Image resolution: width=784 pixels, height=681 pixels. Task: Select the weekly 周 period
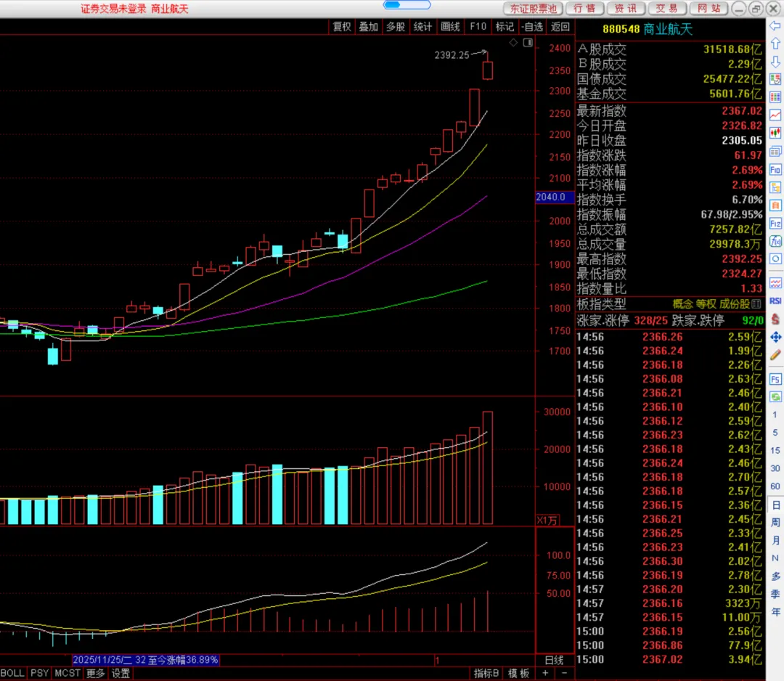click(775, 523)
